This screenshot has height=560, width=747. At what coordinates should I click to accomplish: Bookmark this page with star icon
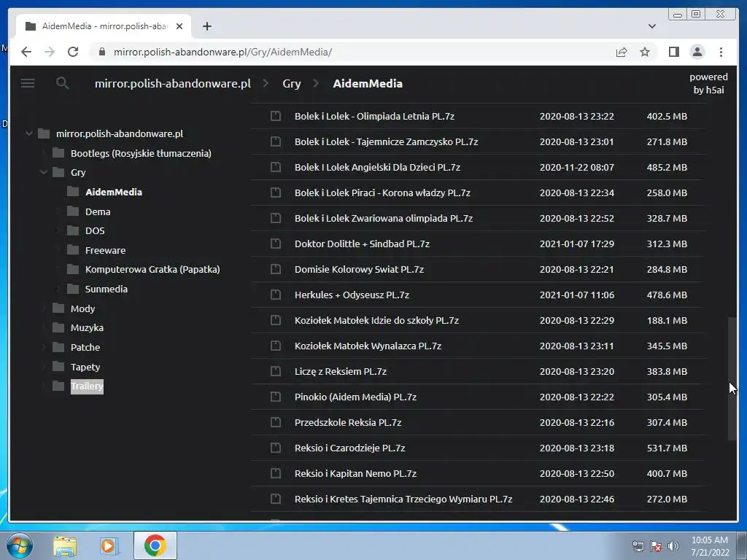click(645, 52)
